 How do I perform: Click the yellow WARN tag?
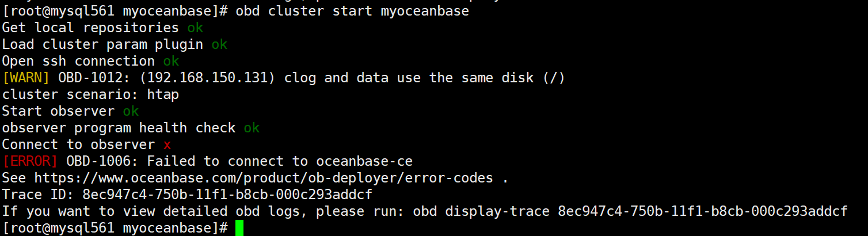tap(26, 78)
